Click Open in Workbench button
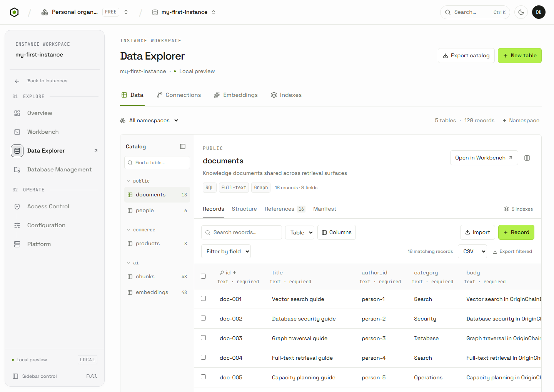 484,158
